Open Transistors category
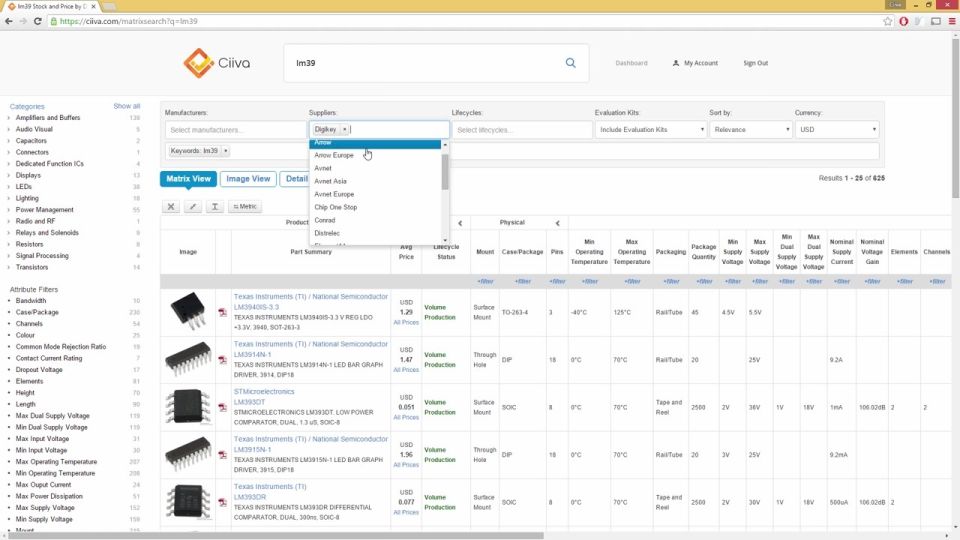960x540 pixels. point(32,268)
